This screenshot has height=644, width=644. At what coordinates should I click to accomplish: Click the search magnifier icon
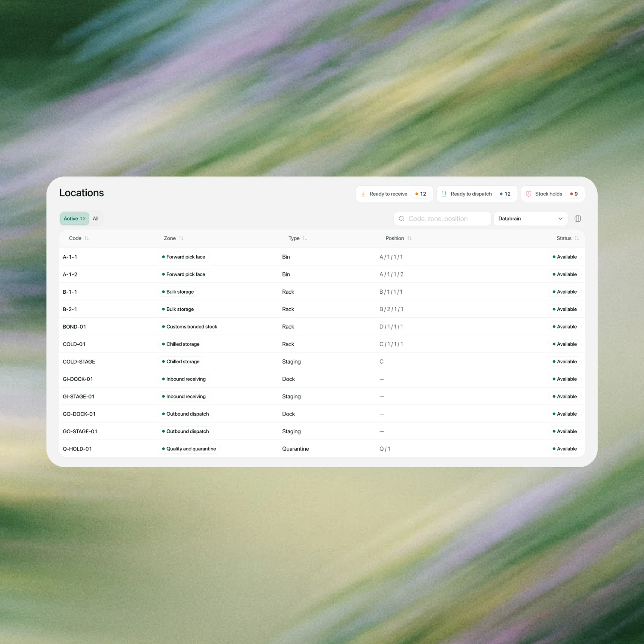click(402, 219)
